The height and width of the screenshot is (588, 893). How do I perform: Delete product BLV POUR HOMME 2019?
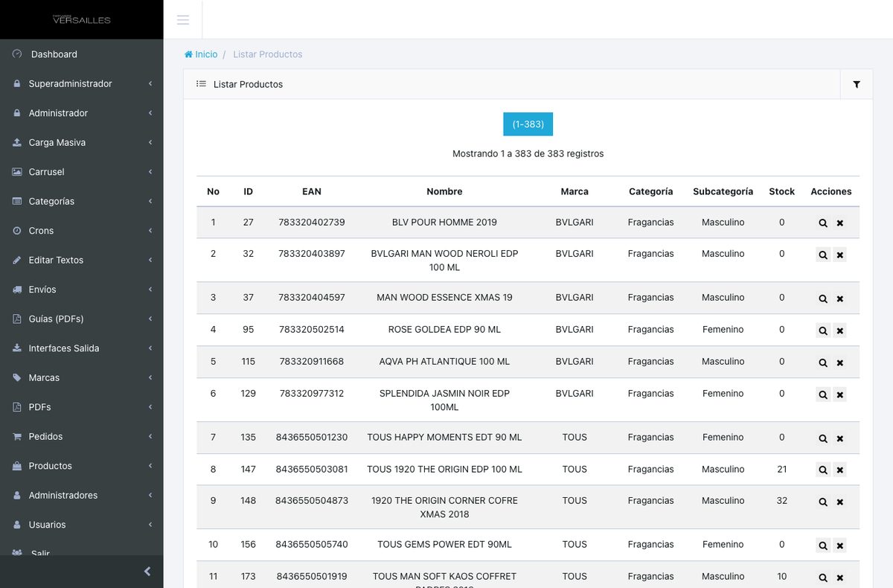pyautogui.click(x=840, y=223)
